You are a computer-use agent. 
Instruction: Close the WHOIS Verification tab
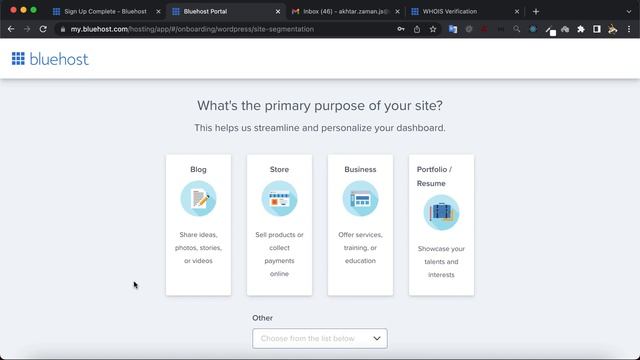(x=517, y=11)
